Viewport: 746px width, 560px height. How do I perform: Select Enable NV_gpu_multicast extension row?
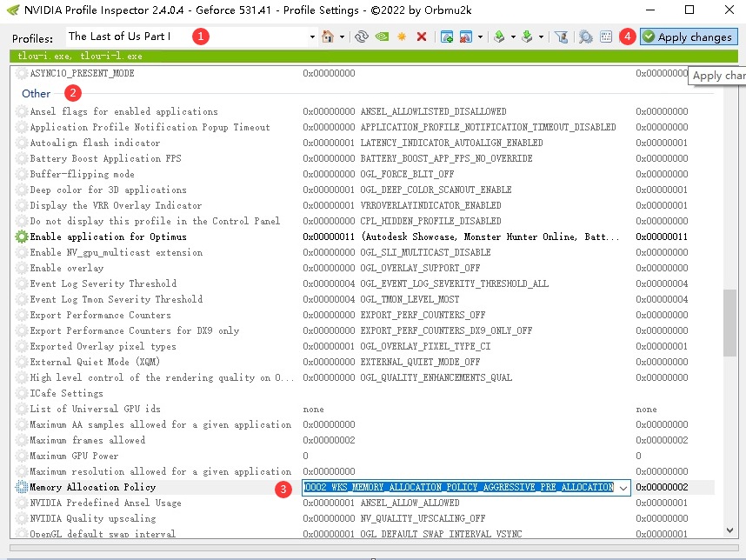[364, 252]
